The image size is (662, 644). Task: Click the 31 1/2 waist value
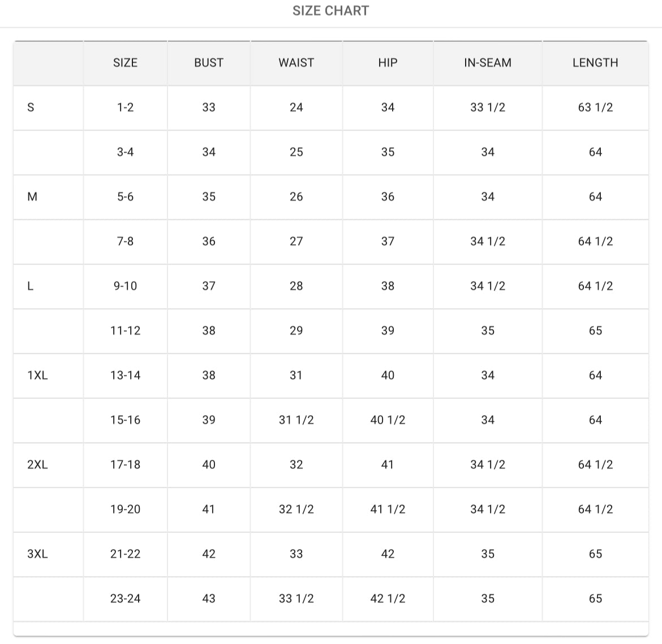click(x=296, y=420)
